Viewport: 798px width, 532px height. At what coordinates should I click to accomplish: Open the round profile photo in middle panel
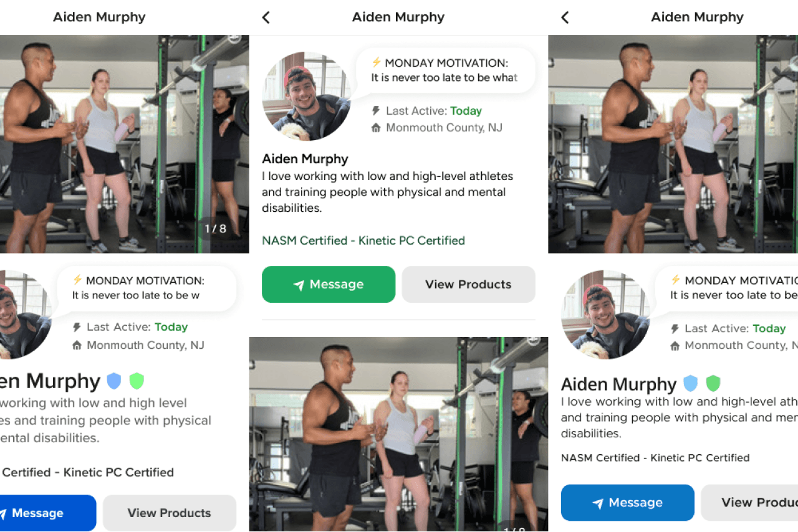pos(307,97)
